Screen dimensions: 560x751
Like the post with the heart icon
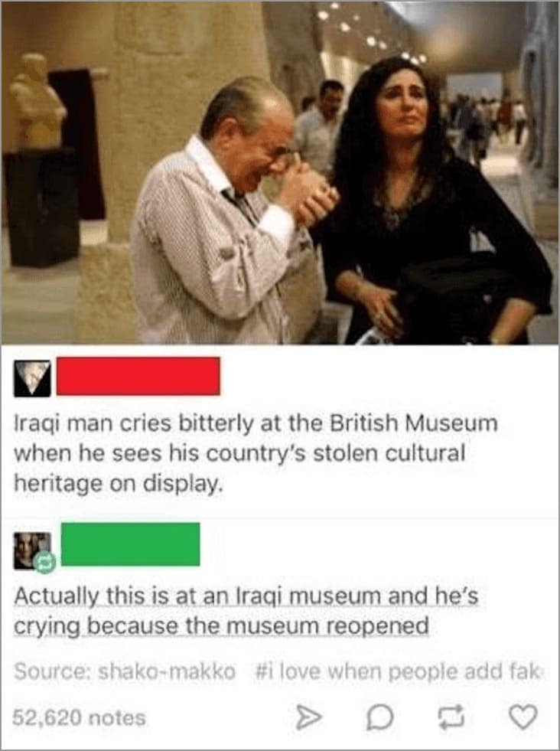click(522, 717)
